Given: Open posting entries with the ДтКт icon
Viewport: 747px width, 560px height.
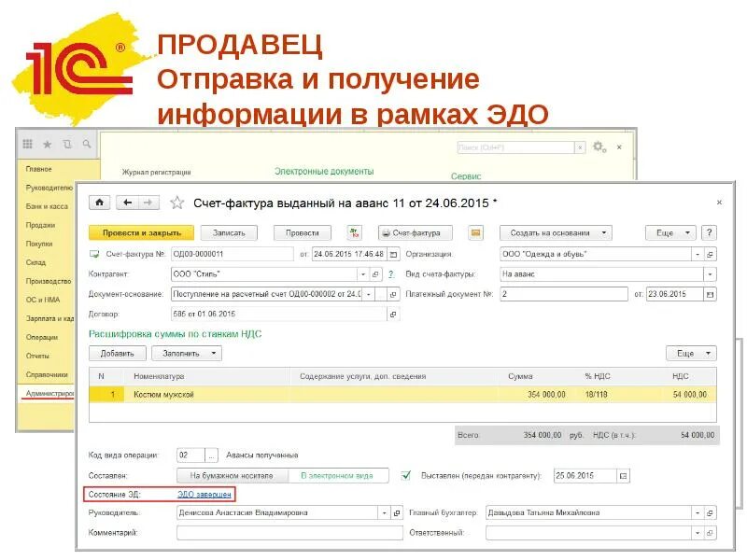Looking at the screenshot, I should click(352, 232).
